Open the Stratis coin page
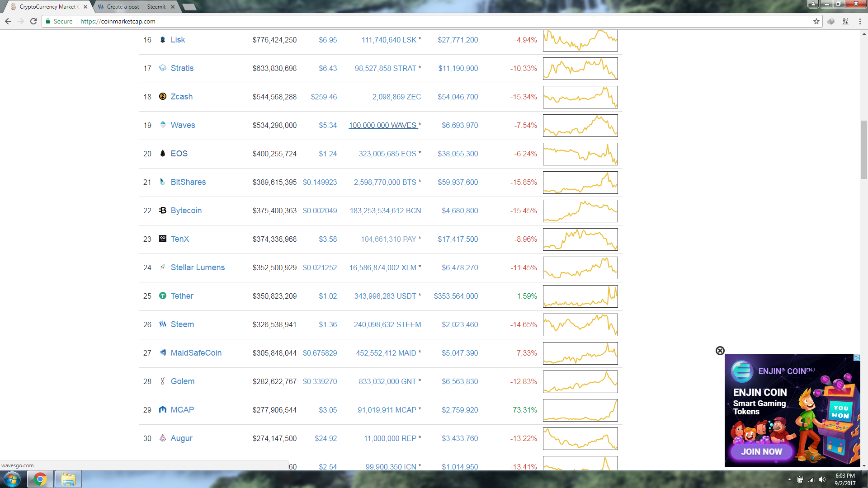 182,68
